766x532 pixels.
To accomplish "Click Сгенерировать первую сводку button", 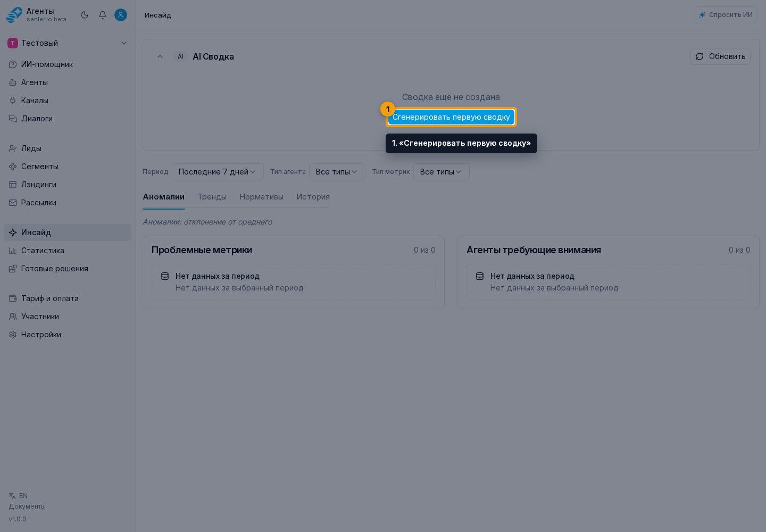I will point(451,117).
